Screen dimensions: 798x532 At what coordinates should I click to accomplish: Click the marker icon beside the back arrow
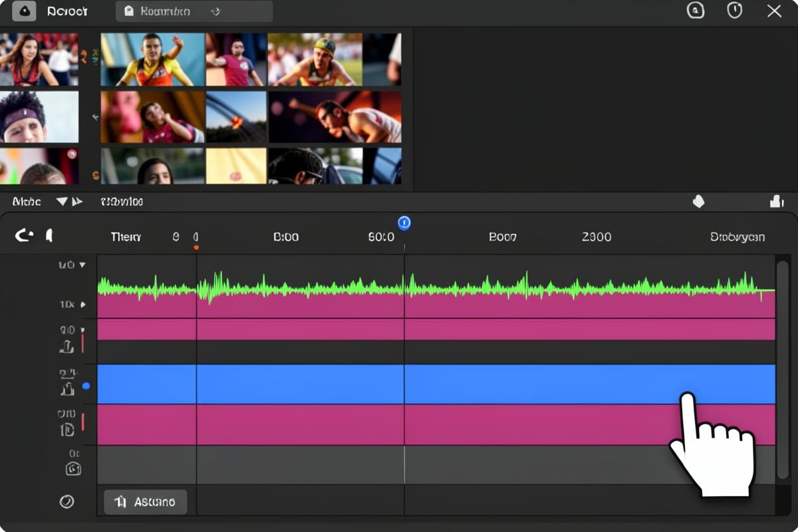[49, 235]
